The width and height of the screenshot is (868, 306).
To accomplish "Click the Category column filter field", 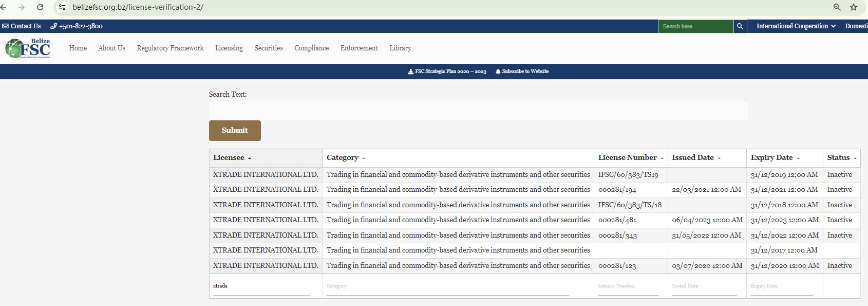I will coord(448,286).
